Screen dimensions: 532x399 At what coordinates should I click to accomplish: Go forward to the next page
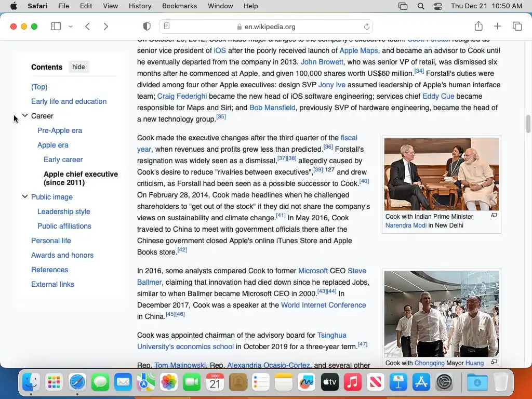click(106, 26)
